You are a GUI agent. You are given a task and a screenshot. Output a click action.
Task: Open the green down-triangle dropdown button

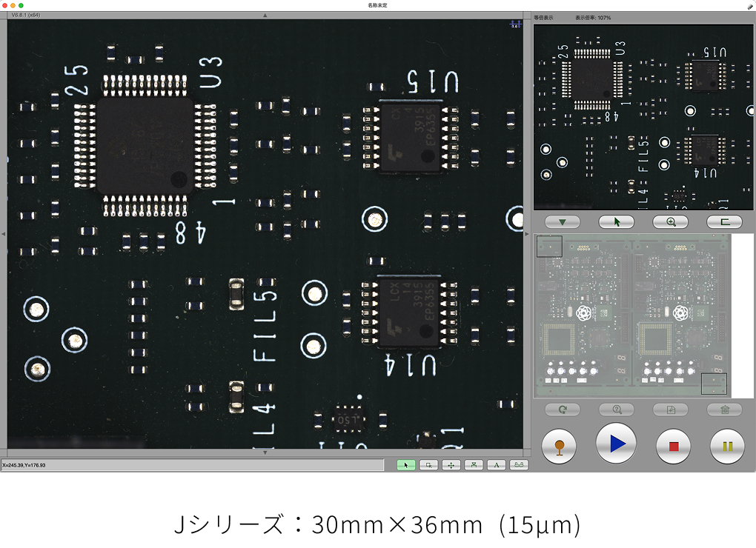tap(562, 221)
